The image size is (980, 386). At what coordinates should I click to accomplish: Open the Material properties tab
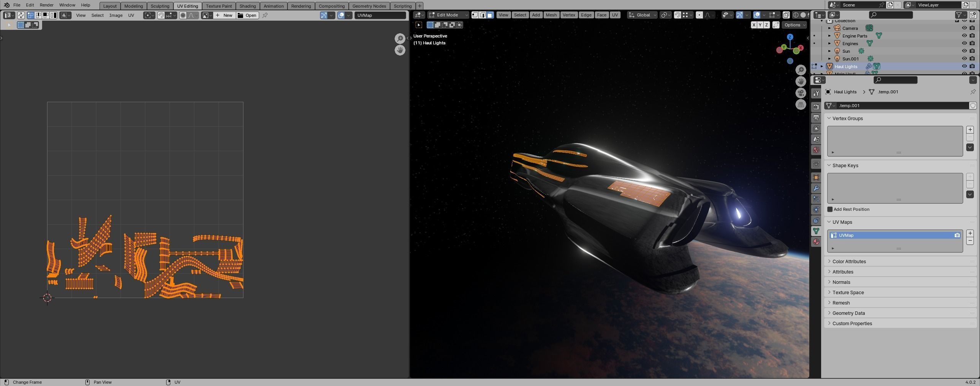point(816,242)
